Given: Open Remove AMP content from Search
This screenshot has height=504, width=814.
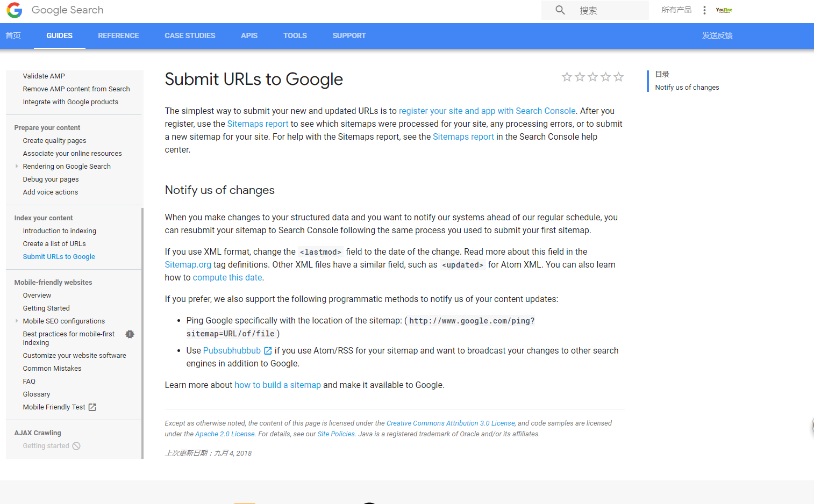Looking at the screenshot, I should tap(76, 89).
